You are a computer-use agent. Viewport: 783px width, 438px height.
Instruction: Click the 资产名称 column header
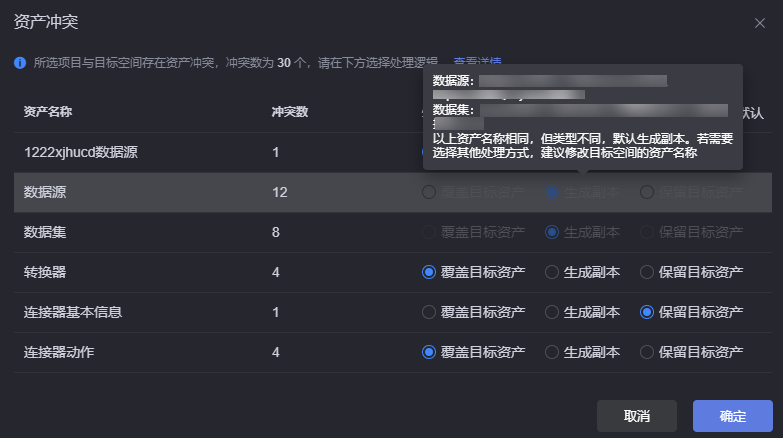(48, 112)
